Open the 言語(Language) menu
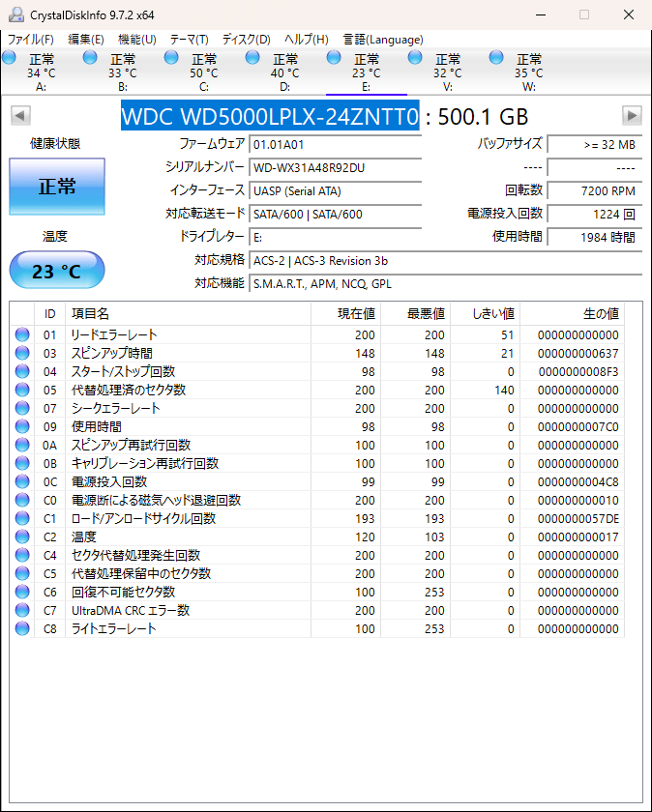Screen dimensions: 652x812 click(383, 40)
